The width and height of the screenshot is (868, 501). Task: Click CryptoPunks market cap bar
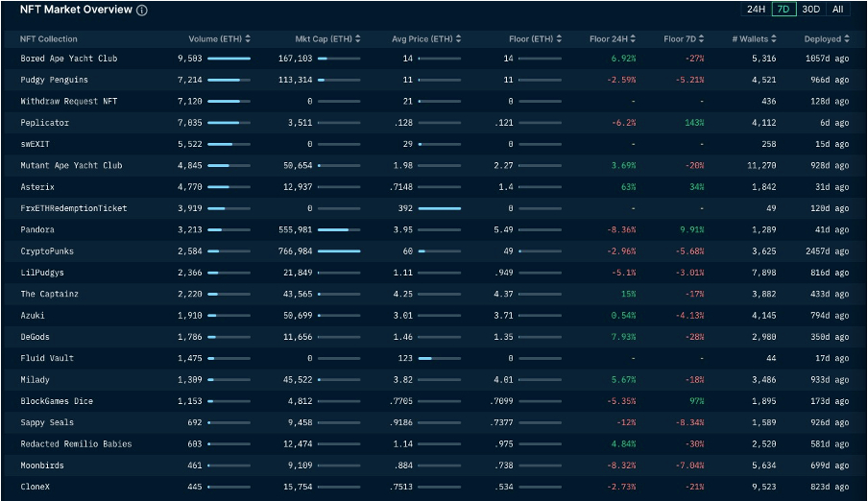point(339,251)
